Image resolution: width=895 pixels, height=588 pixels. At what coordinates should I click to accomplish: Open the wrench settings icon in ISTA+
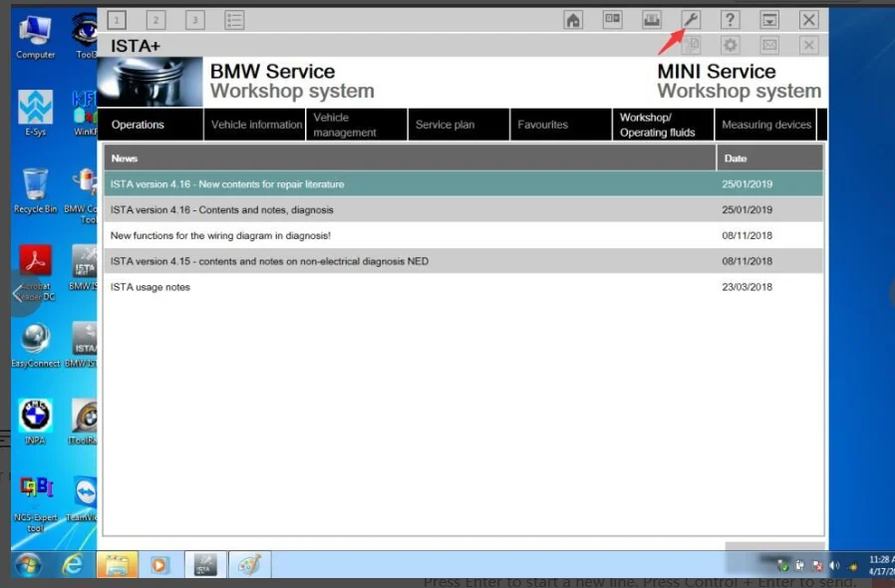(691, 20)
